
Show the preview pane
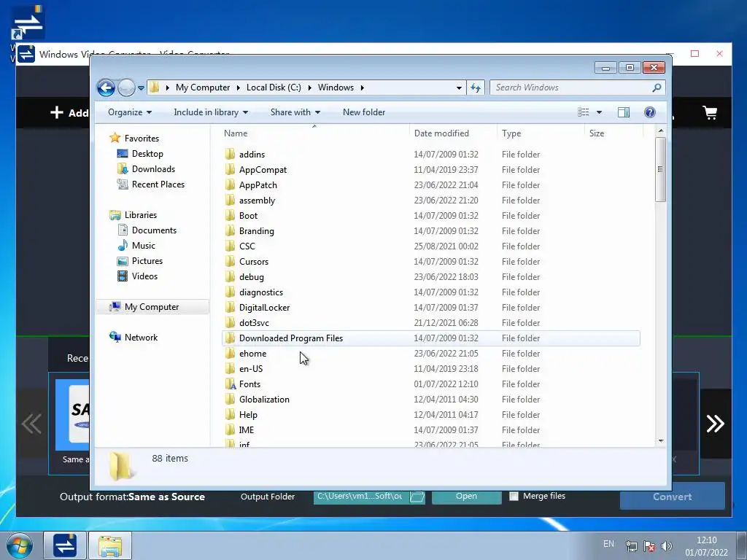click(x=624, y=112)
